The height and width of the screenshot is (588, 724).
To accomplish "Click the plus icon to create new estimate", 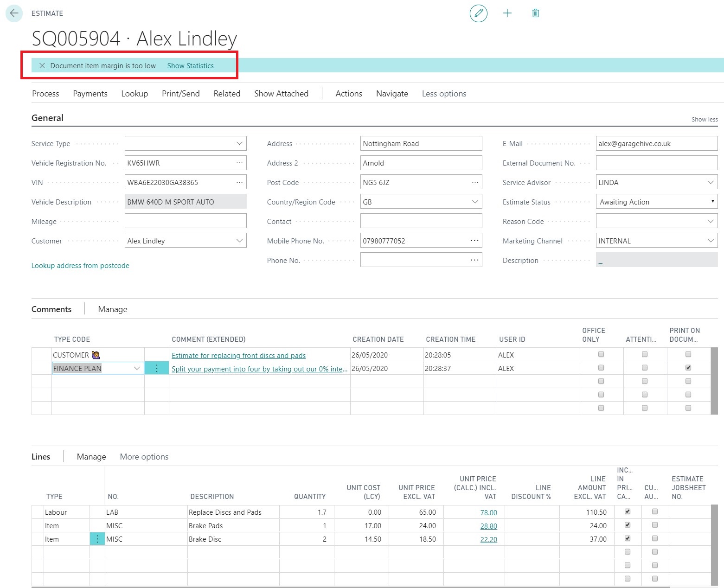I will (507, 13).
